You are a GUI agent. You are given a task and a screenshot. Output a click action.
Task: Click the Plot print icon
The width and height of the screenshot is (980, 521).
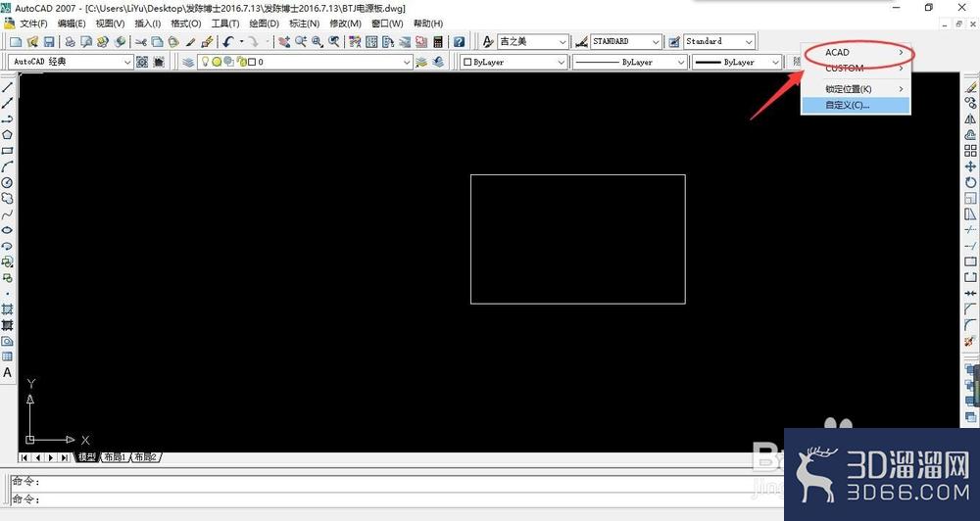click(70, 41)
